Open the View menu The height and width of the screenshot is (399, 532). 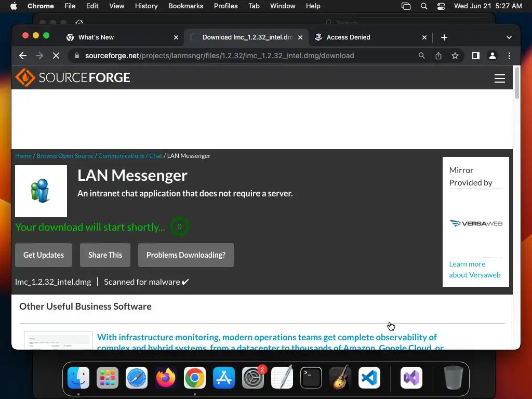117,6
